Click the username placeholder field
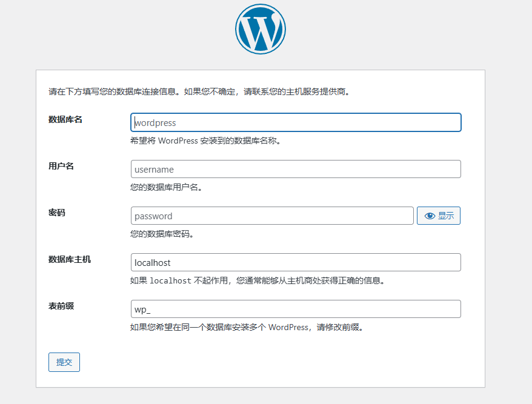The width and height of the screenshot is (532, 404). [295, 169]
